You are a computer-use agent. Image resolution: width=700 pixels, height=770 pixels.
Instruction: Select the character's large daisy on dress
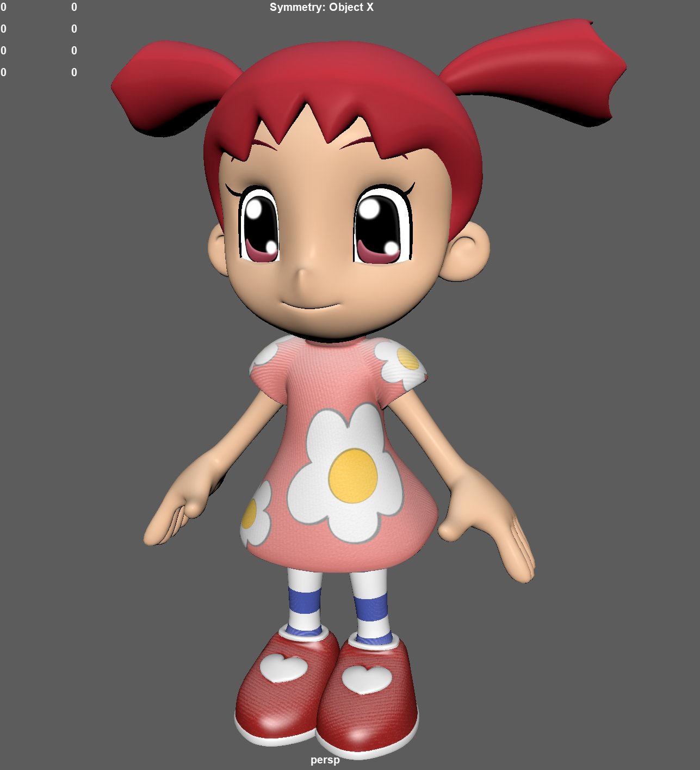346,473
